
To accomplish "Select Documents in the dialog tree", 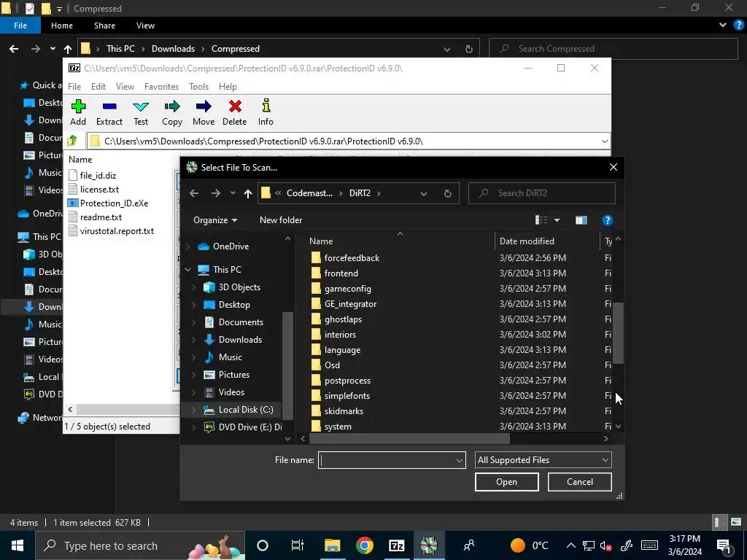I will [x=241, y=322].
